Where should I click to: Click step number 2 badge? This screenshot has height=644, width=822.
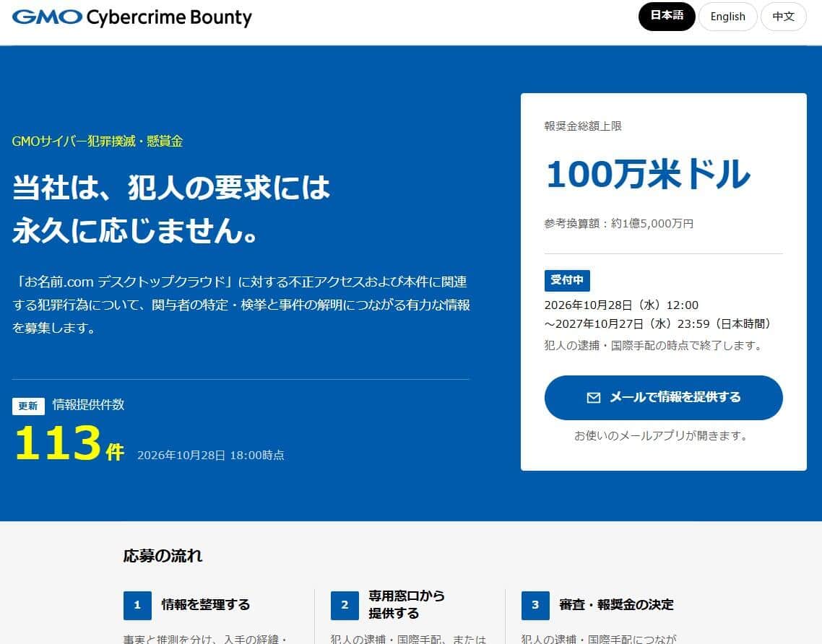pos(345,605)
